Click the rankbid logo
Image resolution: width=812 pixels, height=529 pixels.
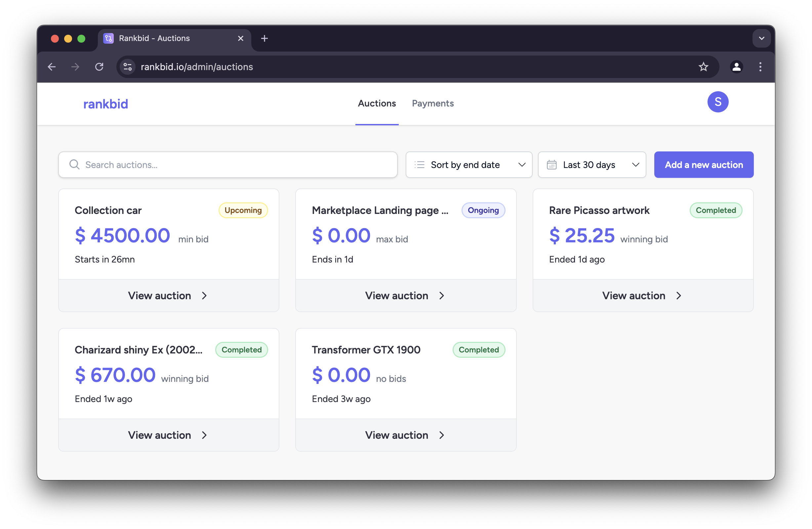105,104
